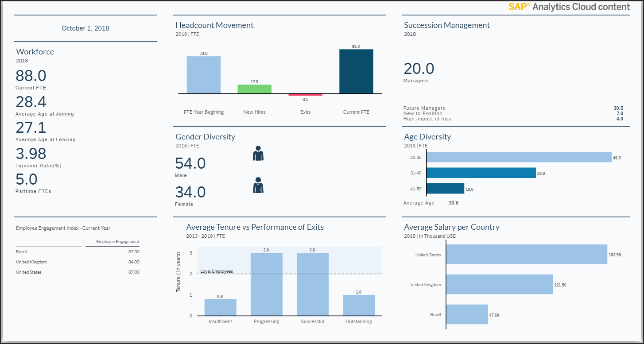Click the Outstanding tenure bar
This screenshot has width=644, height=344.
tap(359, 305)
